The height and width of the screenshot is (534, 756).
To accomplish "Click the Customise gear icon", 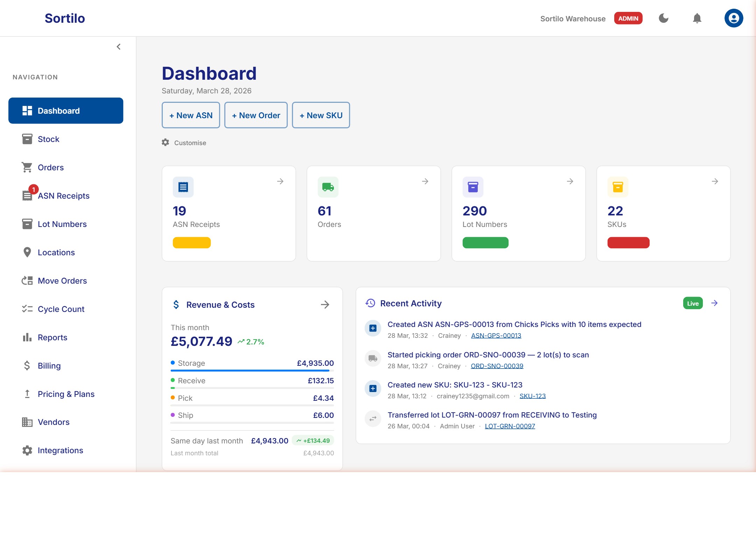I will click(166, 142).
